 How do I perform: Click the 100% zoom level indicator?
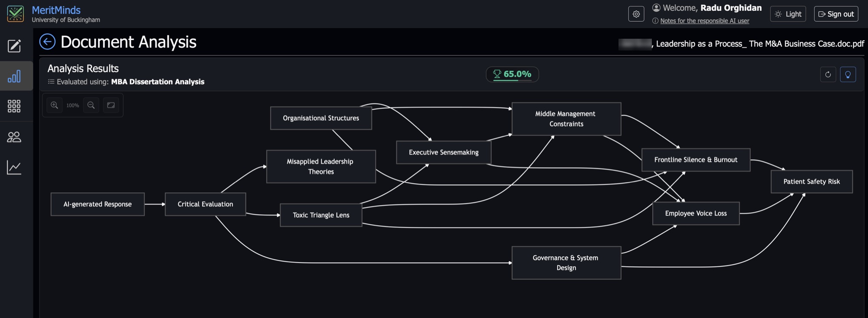click(x=72, y=105)
